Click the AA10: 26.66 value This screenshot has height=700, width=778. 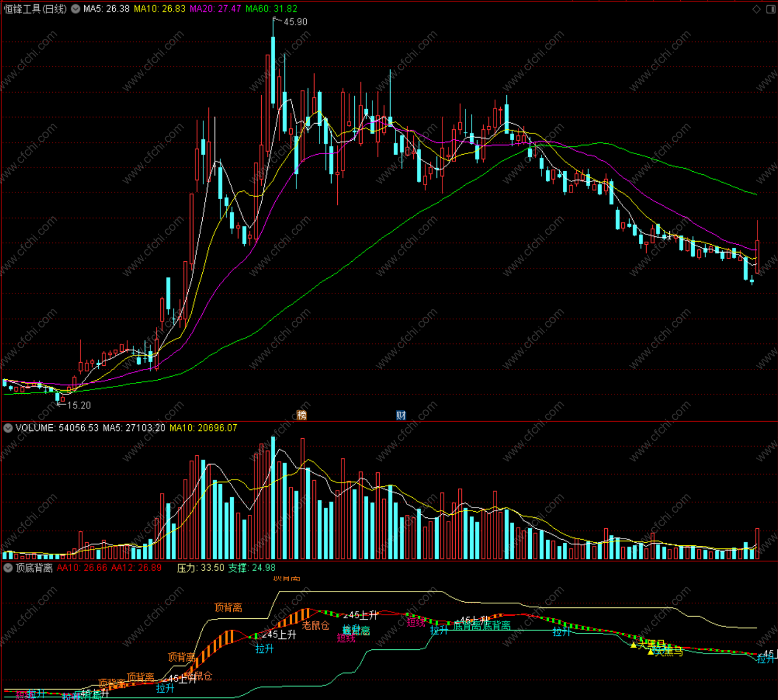point(82,568)
